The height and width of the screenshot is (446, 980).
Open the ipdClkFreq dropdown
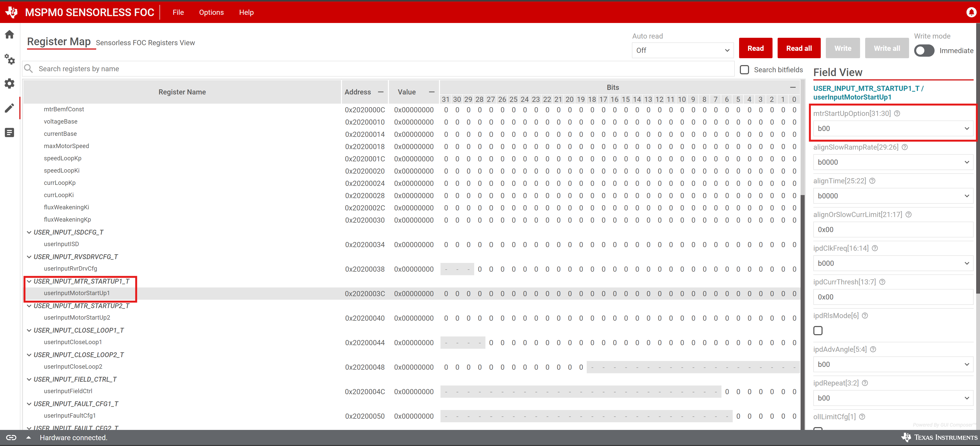pos(893,263)
